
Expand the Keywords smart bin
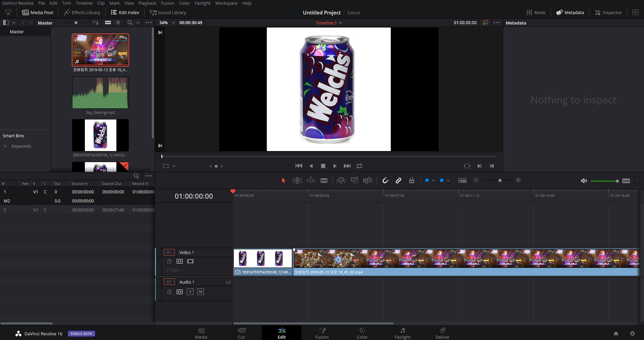coord(5,146)
